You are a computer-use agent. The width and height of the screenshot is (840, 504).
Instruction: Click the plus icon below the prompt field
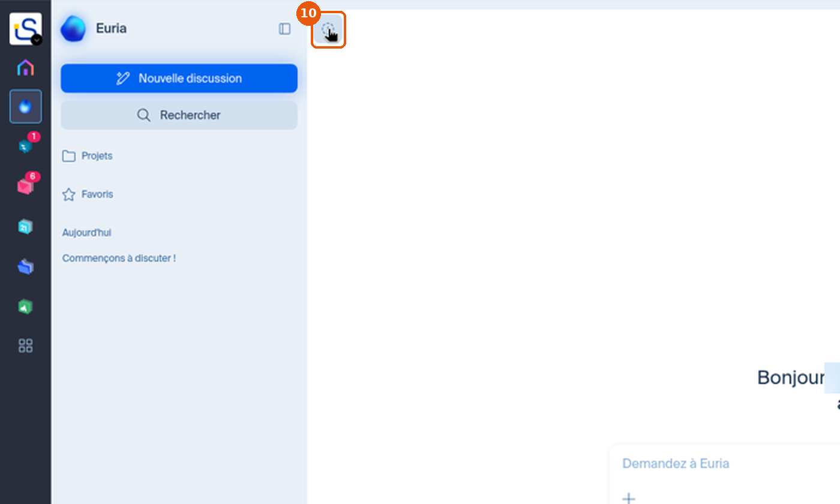629,498
